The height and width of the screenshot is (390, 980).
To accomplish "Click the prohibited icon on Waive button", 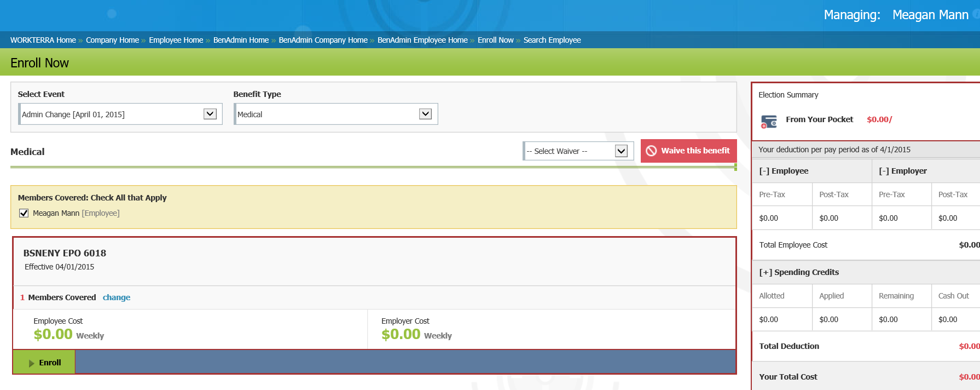I will [x=651, y=151].
